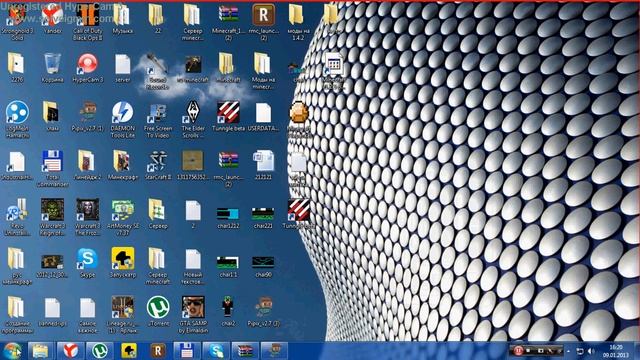Open the Сервер folder on the desktop

click(158, 213)
